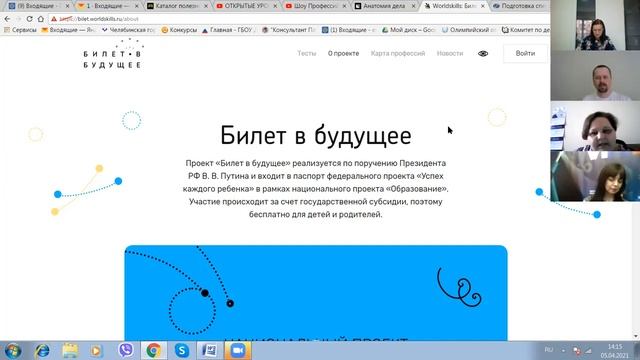Image resolution: width=640 pixels, height=360 pixels.
Task: Open the Zoom taskbar icon
Action: [238, 351]
